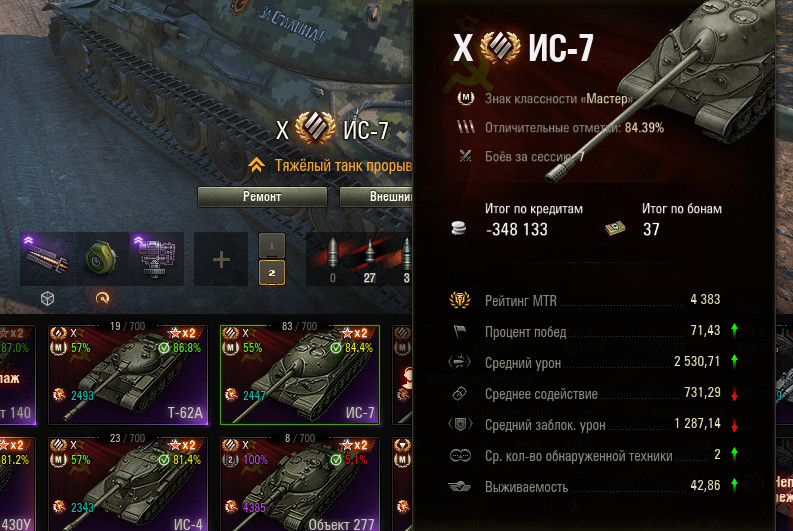
Task: Add equipment in the empty plus slot
Action: [x=221, y=259]
